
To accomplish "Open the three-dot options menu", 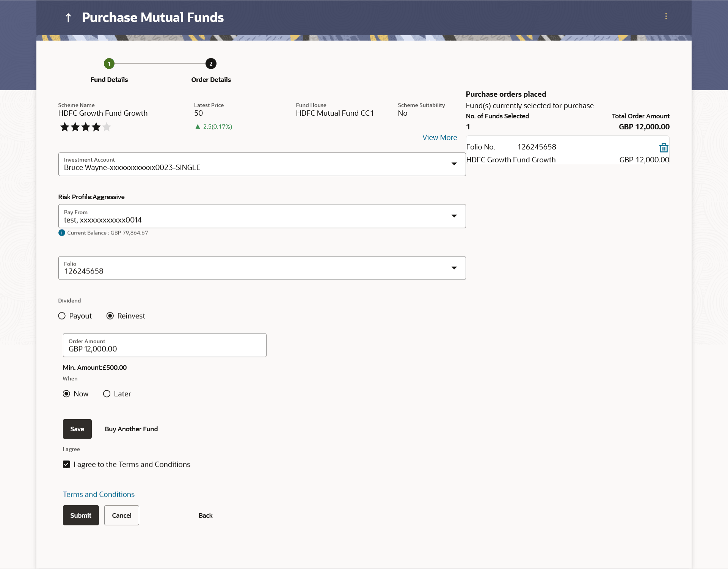I will [x=666, y=16].
